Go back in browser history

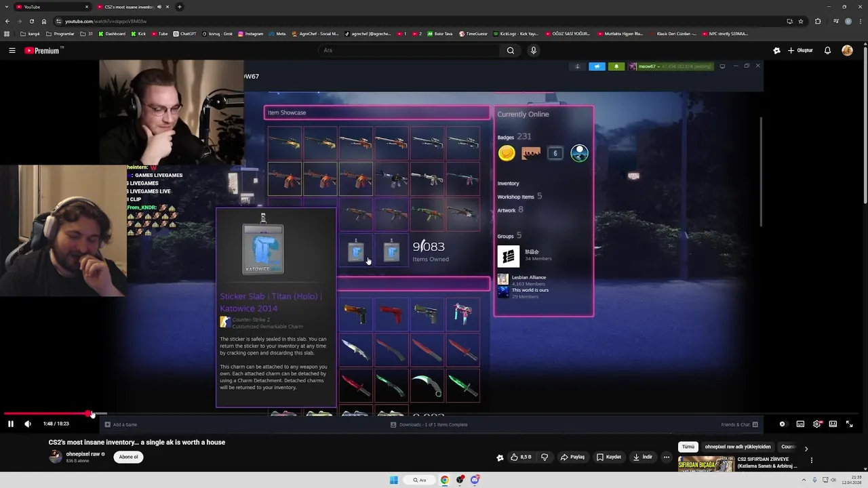(7, 21)
